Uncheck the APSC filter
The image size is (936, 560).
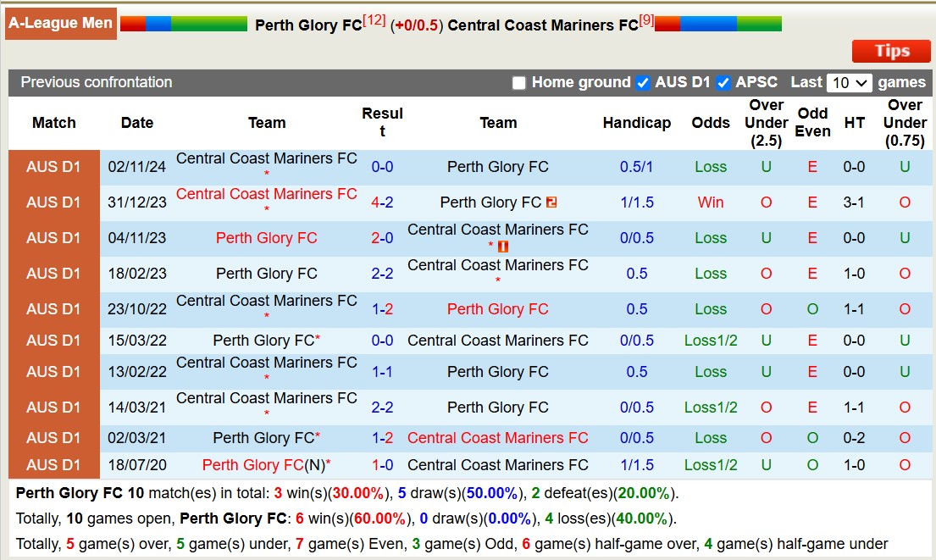725,82
